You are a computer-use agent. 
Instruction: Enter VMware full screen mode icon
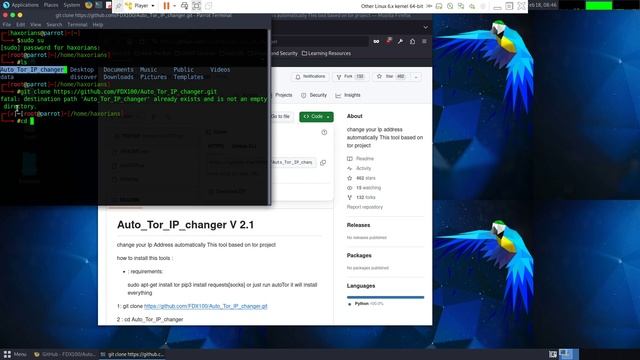point(196,6)
